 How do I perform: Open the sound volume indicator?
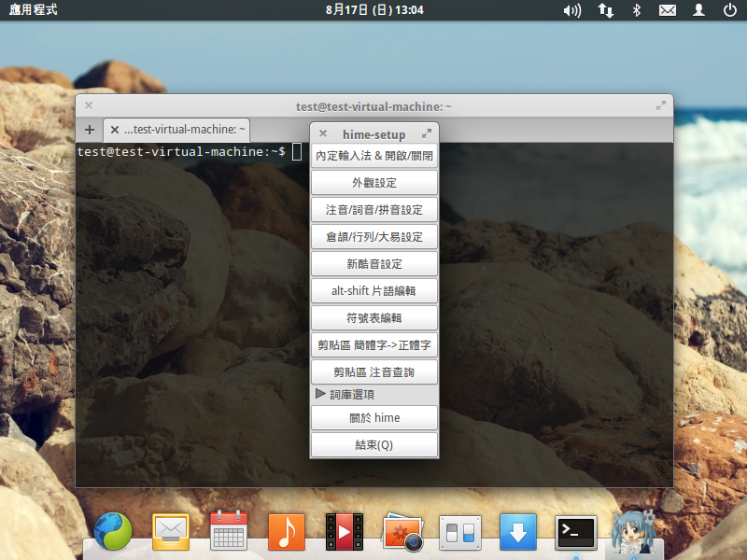coord(572,10)
